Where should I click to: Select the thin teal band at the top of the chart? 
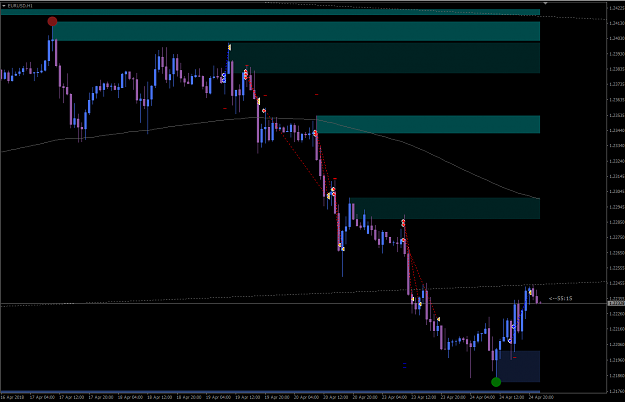[270, 12]
